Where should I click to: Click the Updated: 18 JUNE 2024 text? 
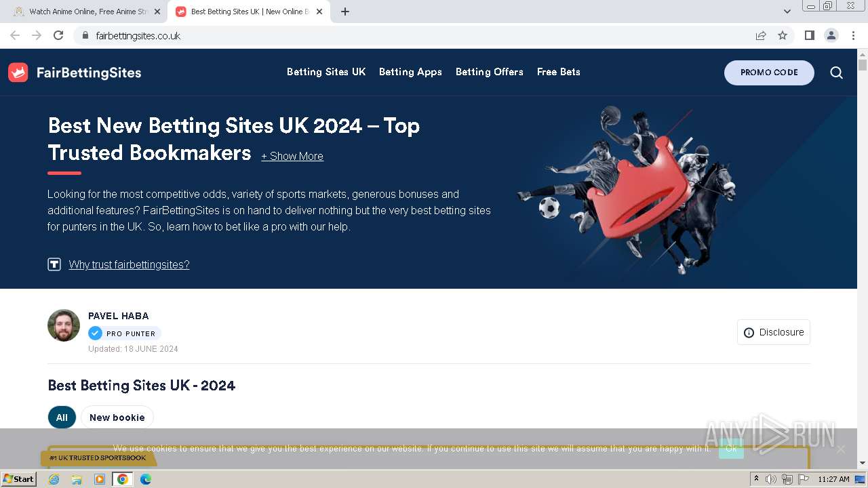133,349
